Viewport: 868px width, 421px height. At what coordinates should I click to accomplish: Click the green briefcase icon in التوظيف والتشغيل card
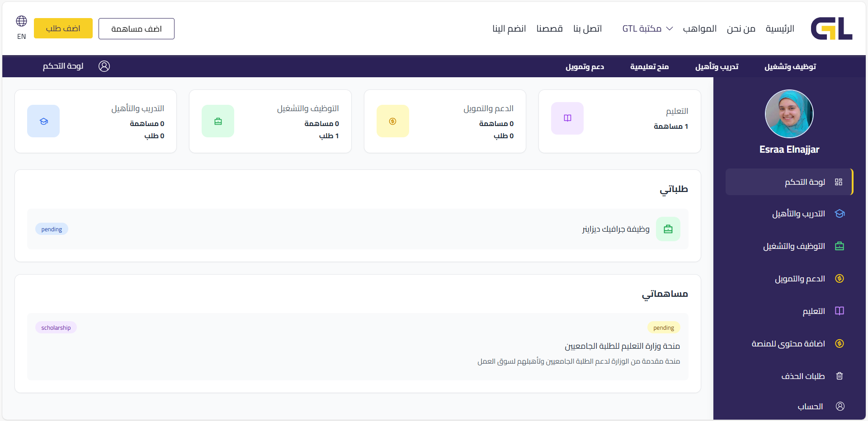[x=218, y=121]
